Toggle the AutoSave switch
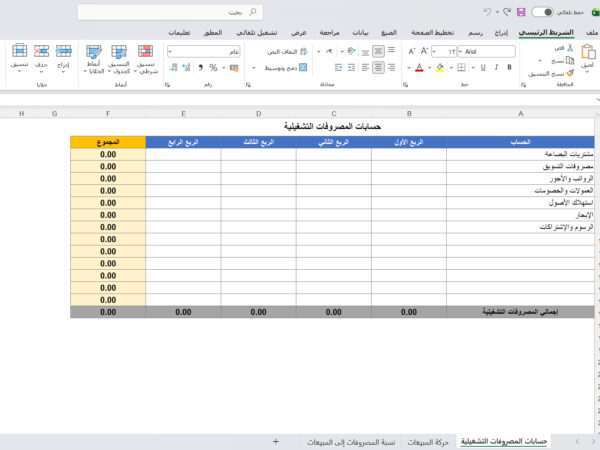The image size is (600, 450). click(x=543, y=12)
